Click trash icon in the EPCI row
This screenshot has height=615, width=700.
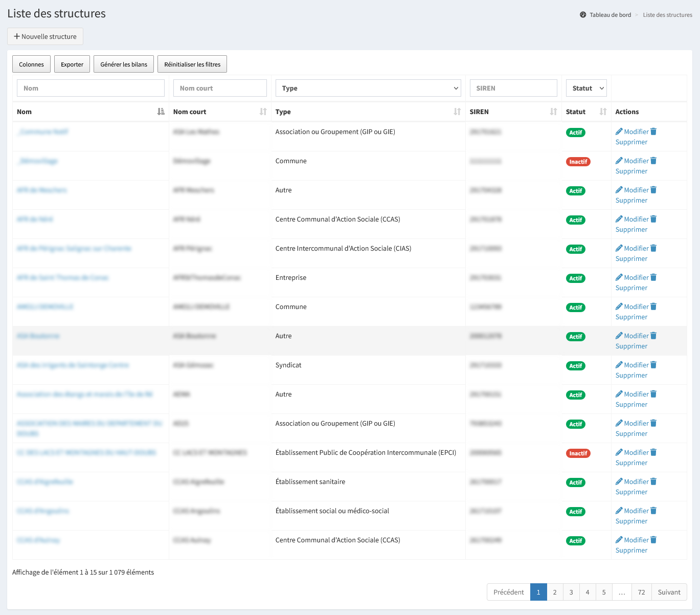pos(653,452)
